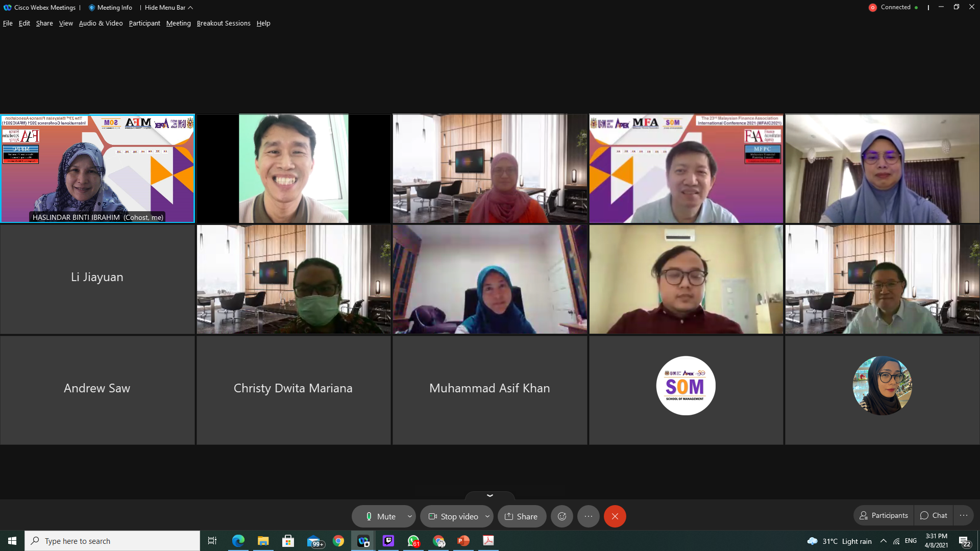Image resolution: width=980 pixels, height=551 pixels.
Task: Stop video camera toggle
Action: point(453,516)
